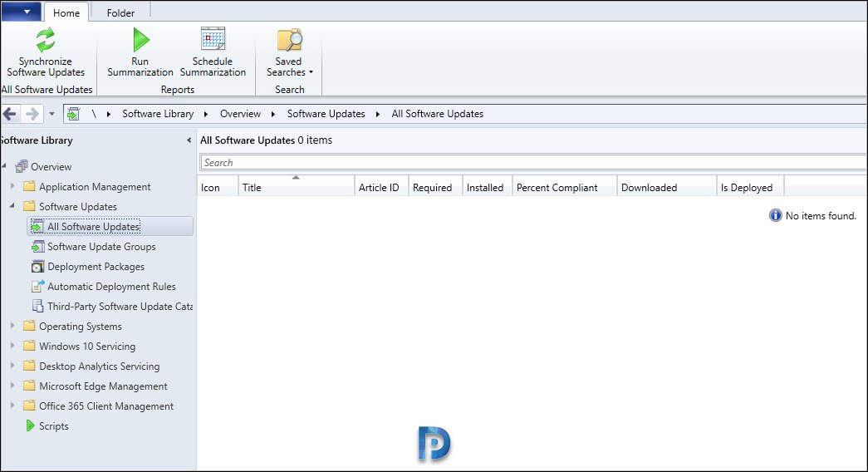Expand Operating Systems tree node

[12, 326]
